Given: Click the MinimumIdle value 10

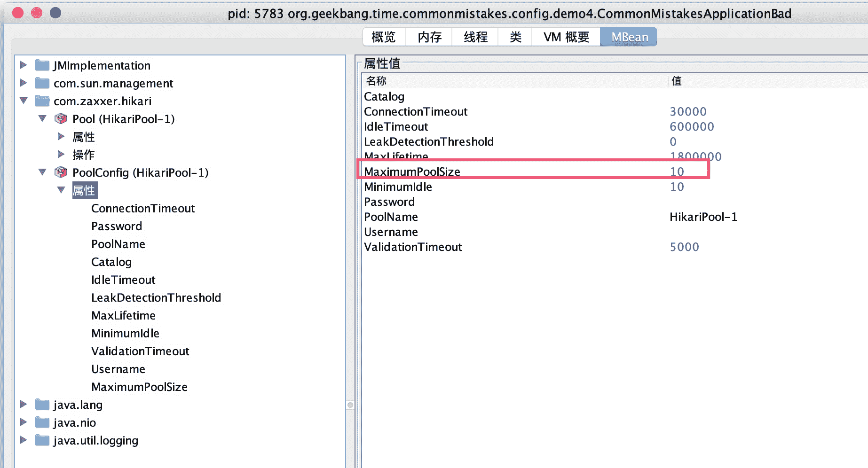Looking at the screenshot, I should point(677,187).
